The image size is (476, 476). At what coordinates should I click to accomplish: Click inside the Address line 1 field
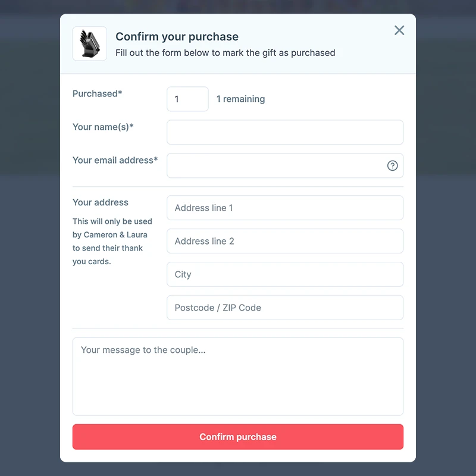coord(284,208)
